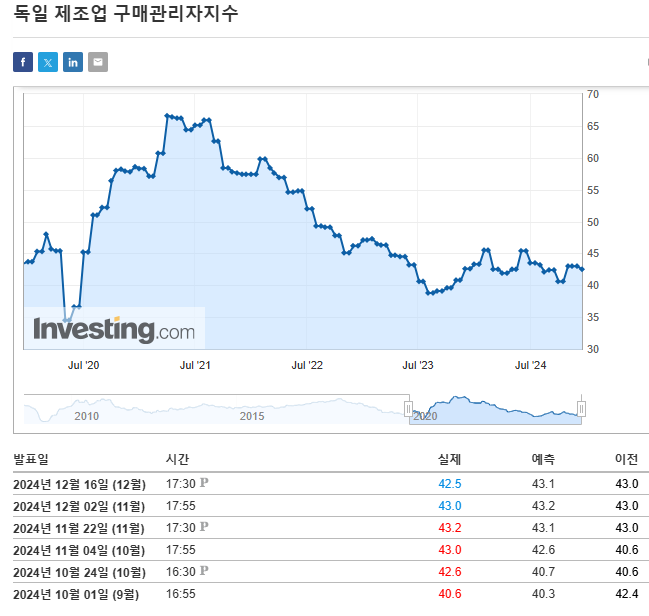Screen dimensions: 649x616
Task: Click the preliminary 'P' icon in the 10월 24일 row
Action: click(204, 571)
